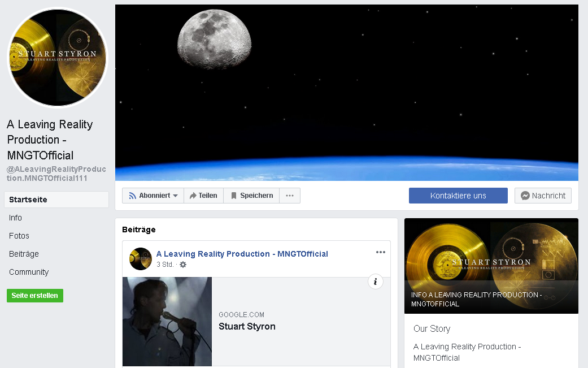This screenshot has width=588, height=368.
Task: Open the Abonniert subscription dropdown
Action: pos(153,196)
